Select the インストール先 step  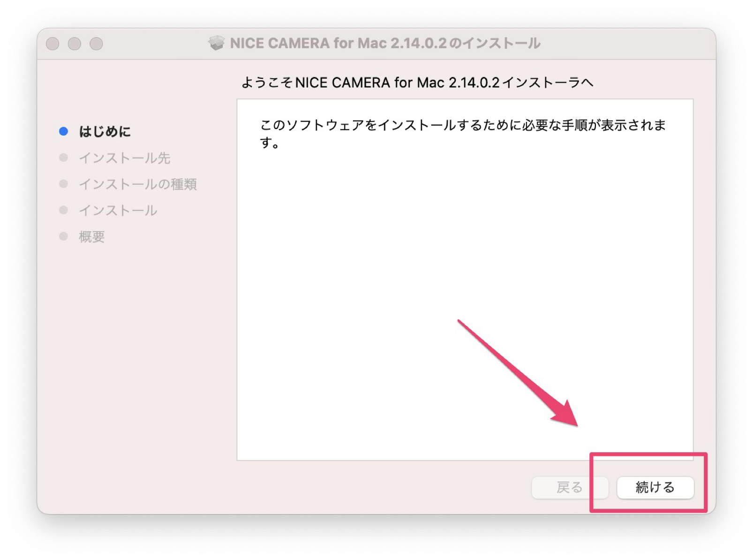(124, 158)
